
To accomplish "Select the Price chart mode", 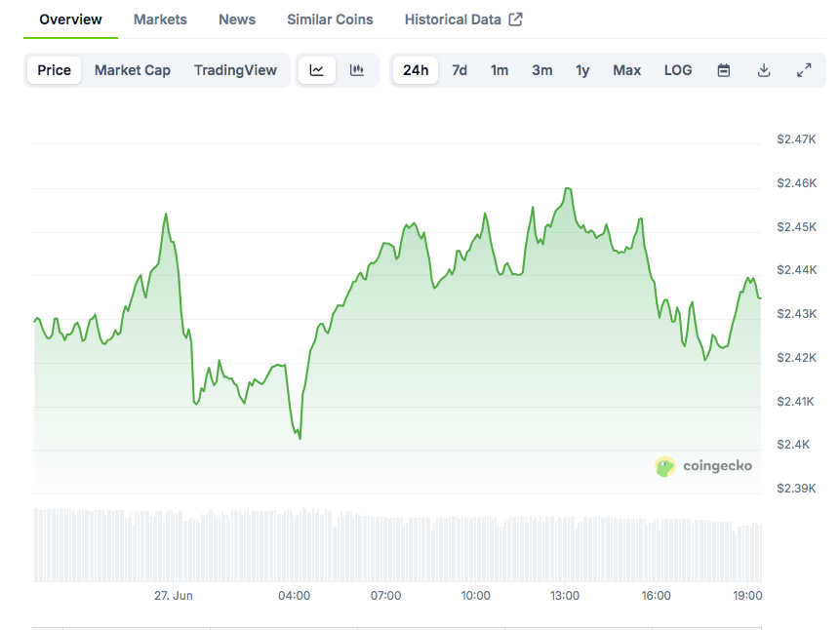I will point(55,70).
